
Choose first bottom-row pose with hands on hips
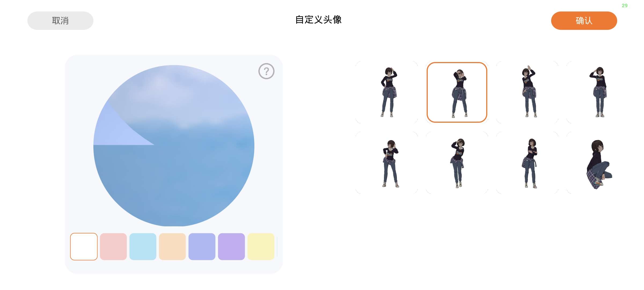[x=387, y=163]
